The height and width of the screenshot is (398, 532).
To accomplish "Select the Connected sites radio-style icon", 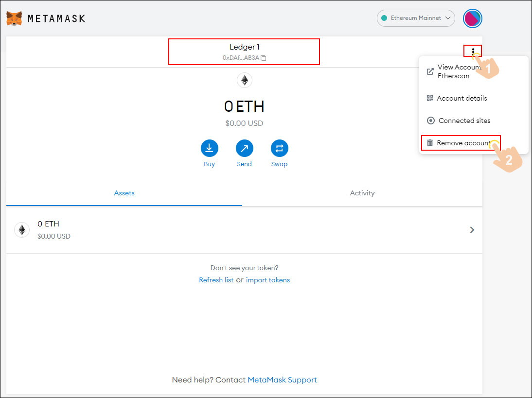I will point(431,120).
